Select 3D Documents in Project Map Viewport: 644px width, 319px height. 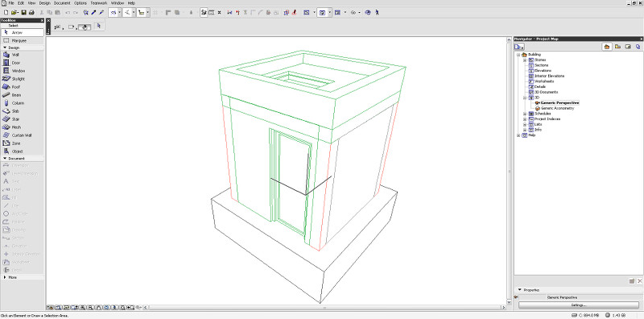pos(546,92)
